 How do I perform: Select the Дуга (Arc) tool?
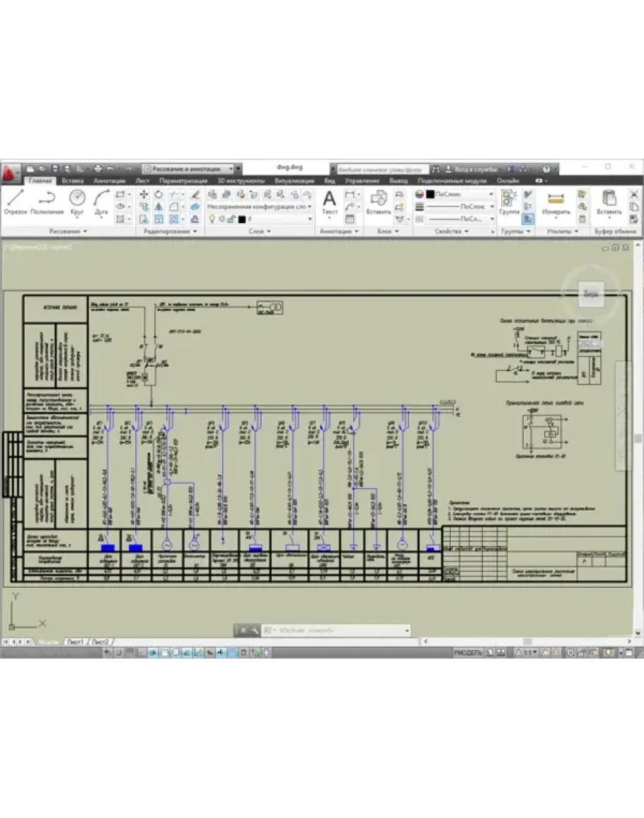(101, 201)
